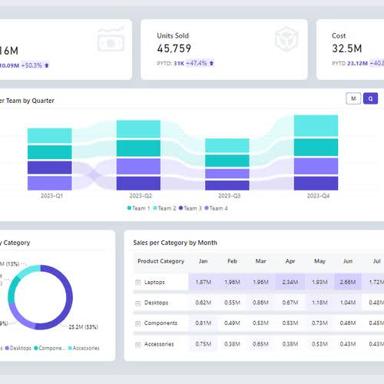Select the dark purple Team 3 segment in 2023-Q1
The image size is (384, 384).
pos(49,168)
